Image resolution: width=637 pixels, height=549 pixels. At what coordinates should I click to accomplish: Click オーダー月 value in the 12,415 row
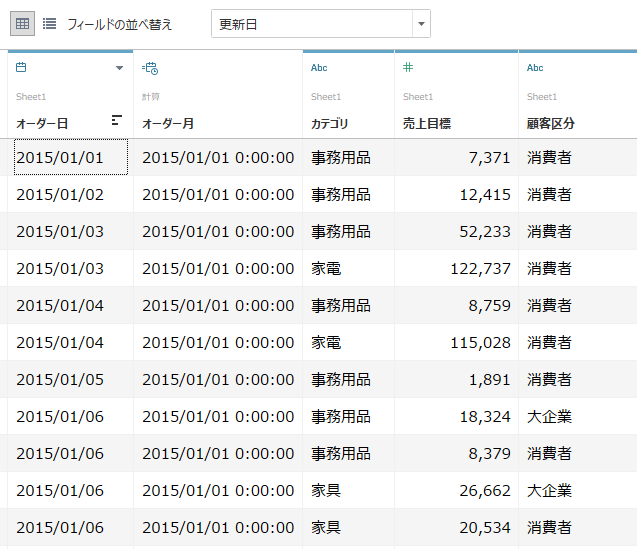[x=218, y=194]
